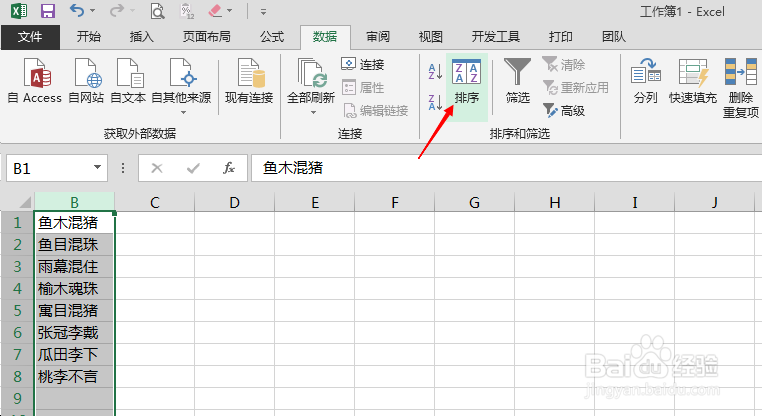
Task: Click the select all corner triangle
Action: [24, 201]
